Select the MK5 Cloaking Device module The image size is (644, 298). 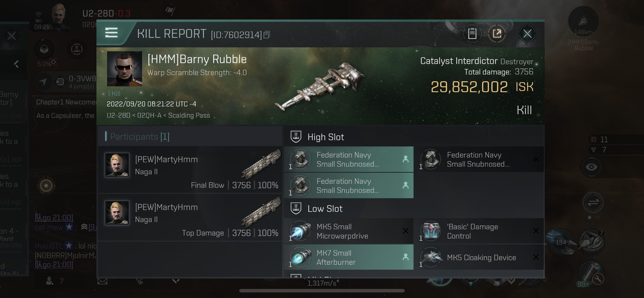click(479, 257)
